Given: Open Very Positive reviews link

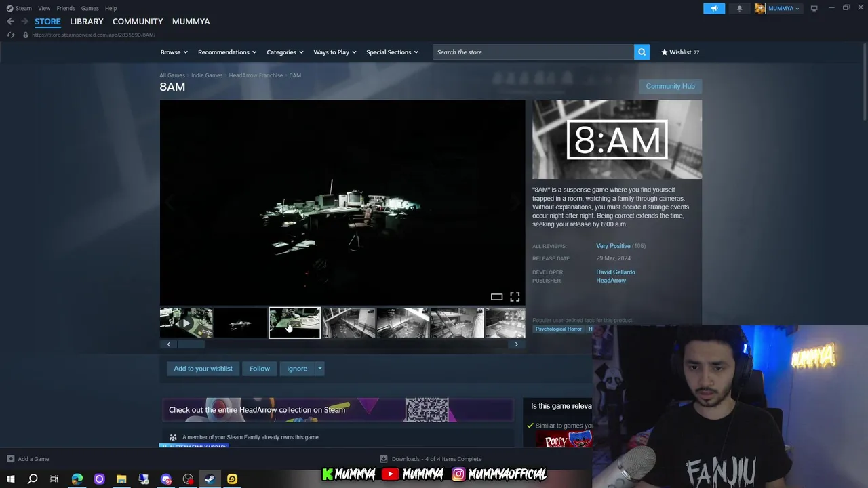Looking at the screenshot, I should coord(613,246).
